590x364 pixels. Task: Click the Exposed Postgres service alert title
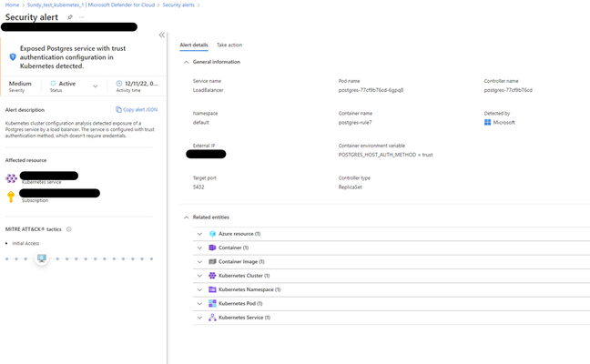(x=73, y=57)
